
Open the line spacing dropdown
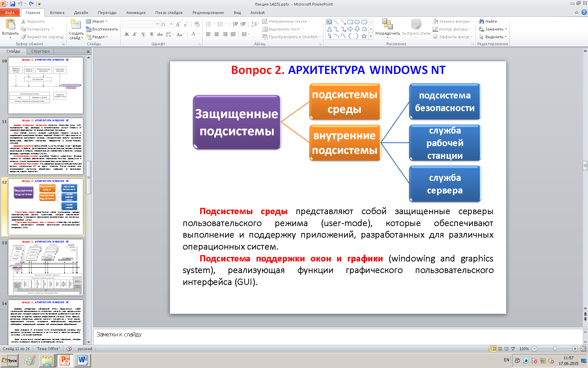255,24
